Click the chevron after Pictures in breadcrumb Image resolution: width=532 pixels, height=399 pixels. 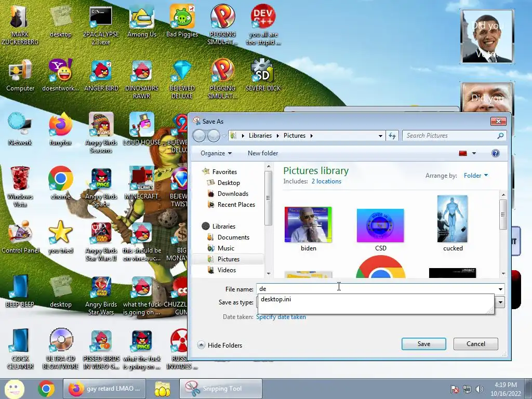click(312, 136)
